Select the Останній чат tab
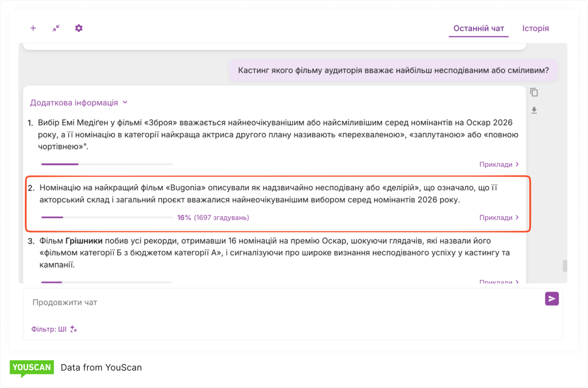 [479, 29]
